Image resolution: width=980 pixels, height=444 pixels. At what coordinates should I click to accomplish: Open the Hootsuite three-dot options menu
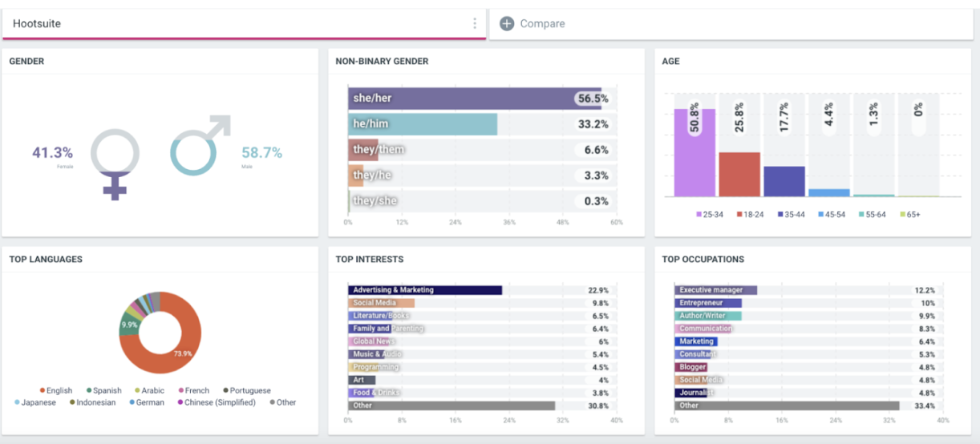point(475,24)
